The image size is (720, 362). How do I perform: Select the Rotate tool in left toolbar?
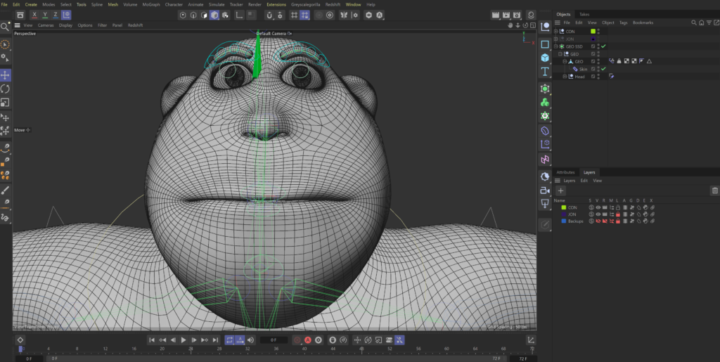5,89
